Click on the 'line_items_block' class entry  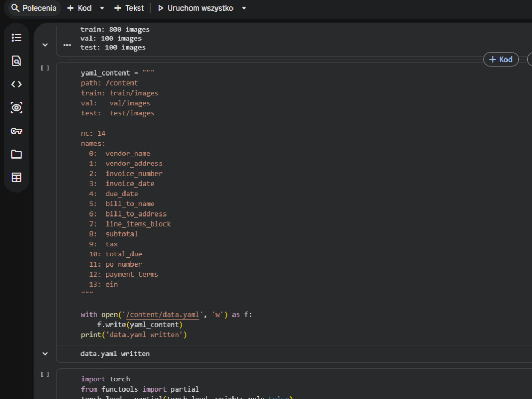(138, 224)
